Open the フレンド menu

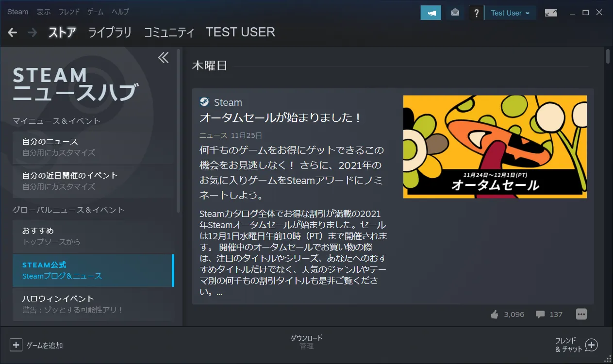69,12
